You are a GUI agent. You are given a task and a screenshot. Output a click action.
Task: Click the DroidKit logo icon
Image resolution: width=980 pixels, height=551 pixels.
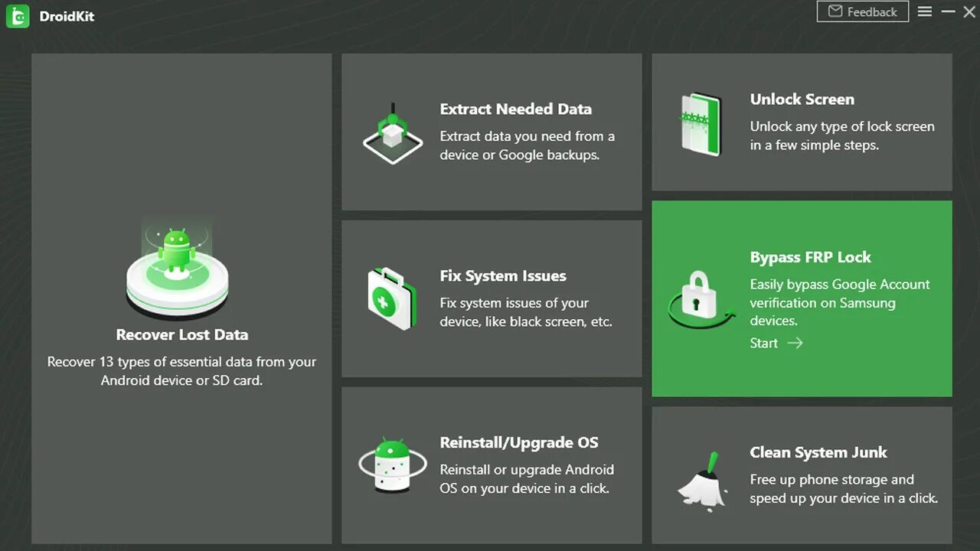tap(17, 16)
